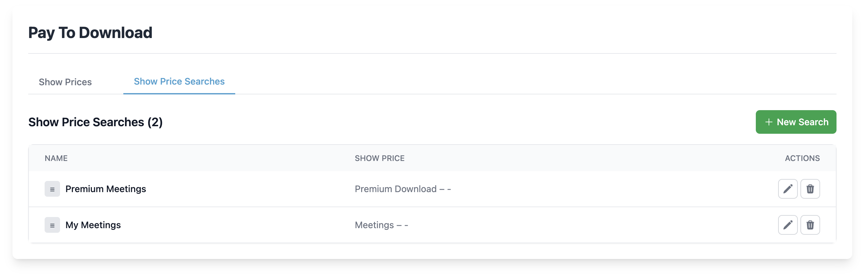This screenshot has height=278, width=868.
Task: Edit the Premium Meetings search with pencil icon
Action: click(788, 189)
